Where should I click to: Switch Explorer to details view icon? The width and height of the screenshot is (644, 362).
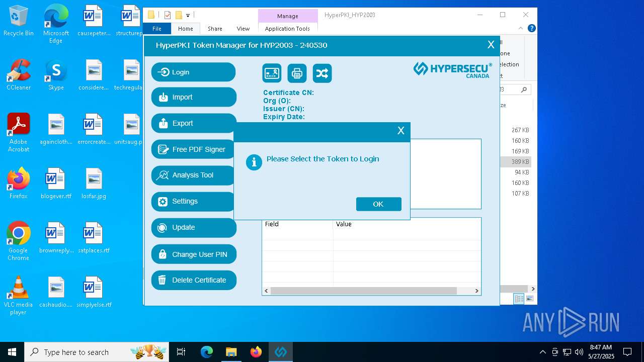pos(519,299)
